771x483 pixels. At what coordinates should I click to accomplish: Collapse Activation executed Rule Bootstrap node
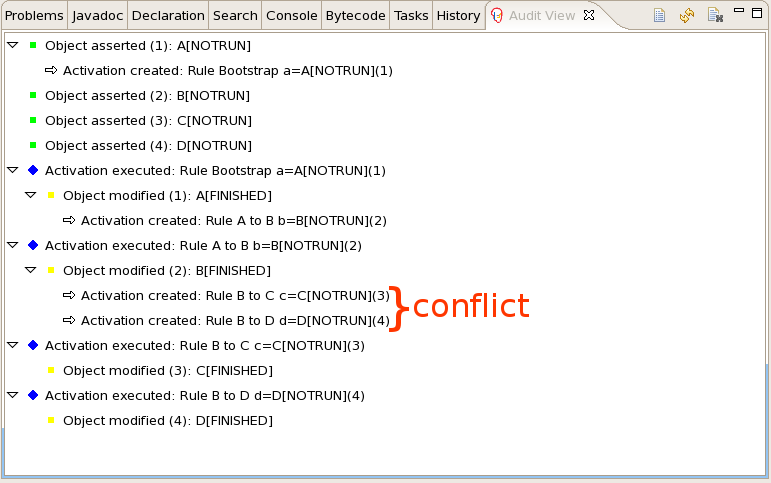click(x=13, y=170)
